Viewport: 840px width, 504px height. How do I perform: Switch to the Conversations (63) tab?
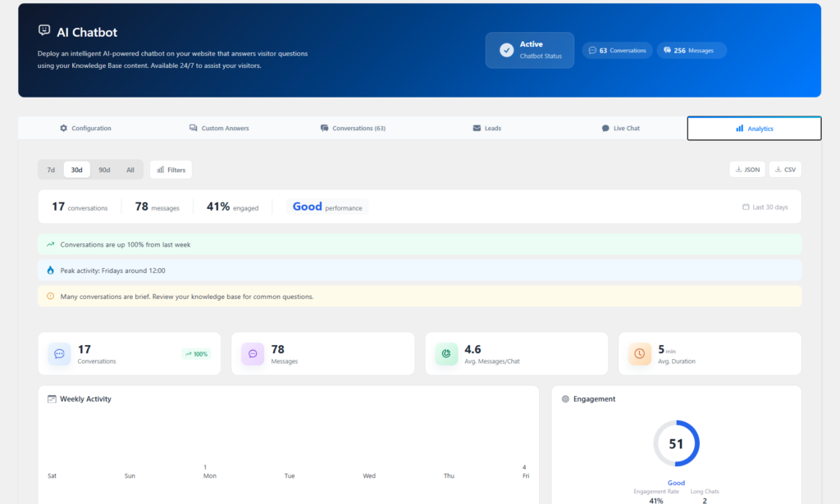(353, 128)
